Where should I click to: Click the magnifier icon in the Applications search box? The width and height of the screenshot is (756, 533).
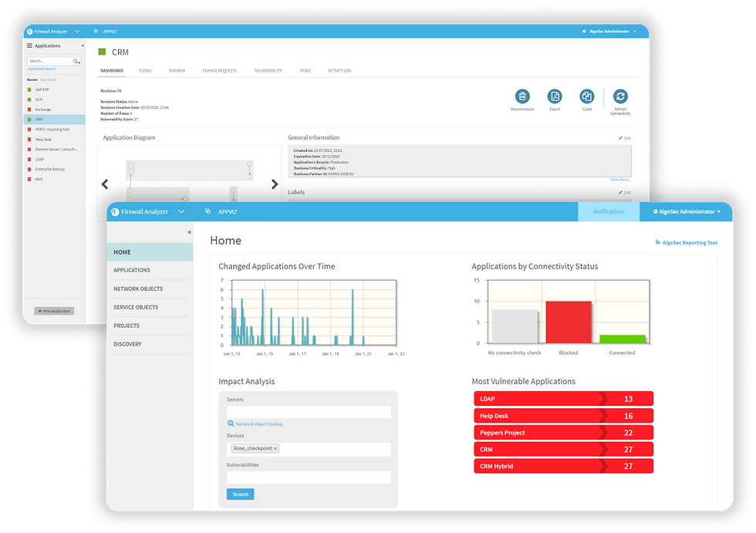coord(76,61)
